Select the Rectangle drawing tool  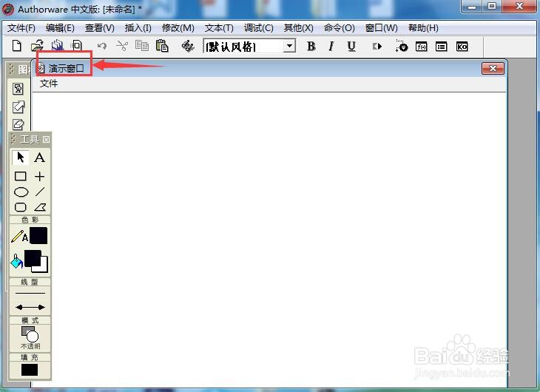click(20, 176)
